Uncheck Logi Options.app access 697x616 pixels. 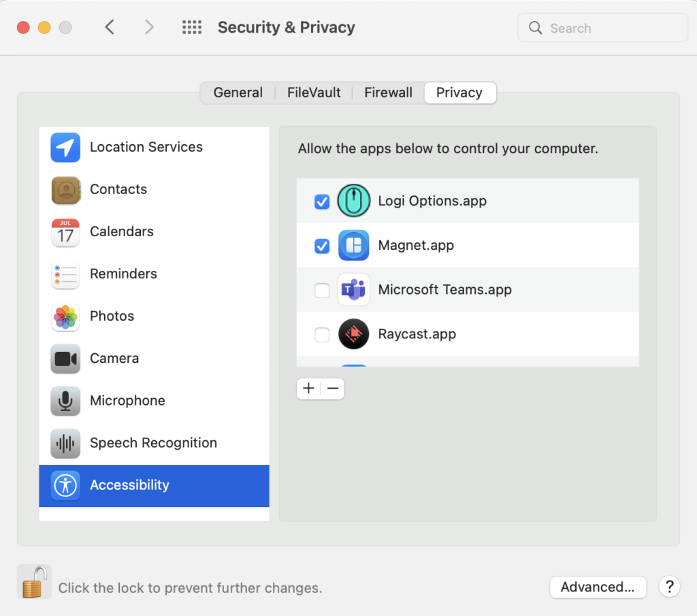[321, 201]
